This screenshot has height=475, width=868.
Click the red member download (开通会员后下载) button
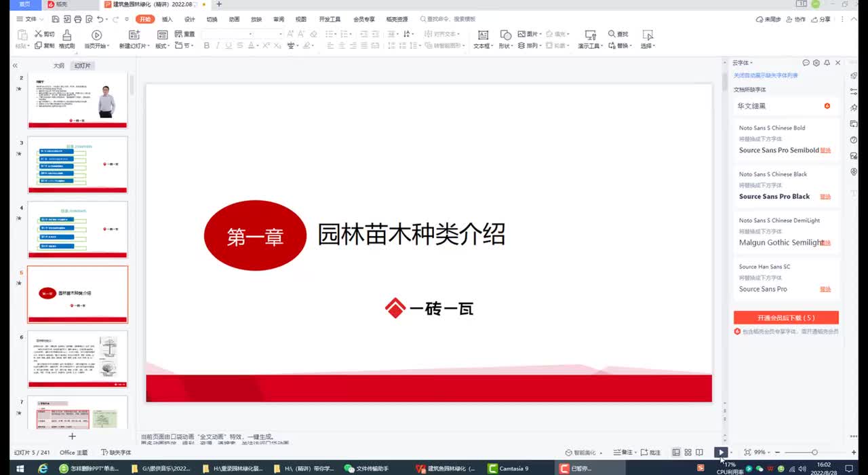click(786, 318)
